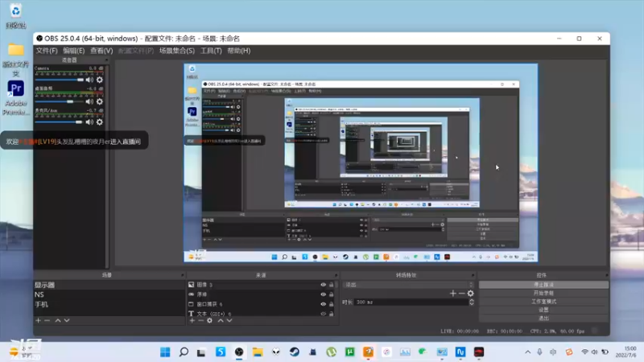Mute the Camera audio channel speaker icon
This screenshot has width=644, height=362.
click(x=89, y=80)
